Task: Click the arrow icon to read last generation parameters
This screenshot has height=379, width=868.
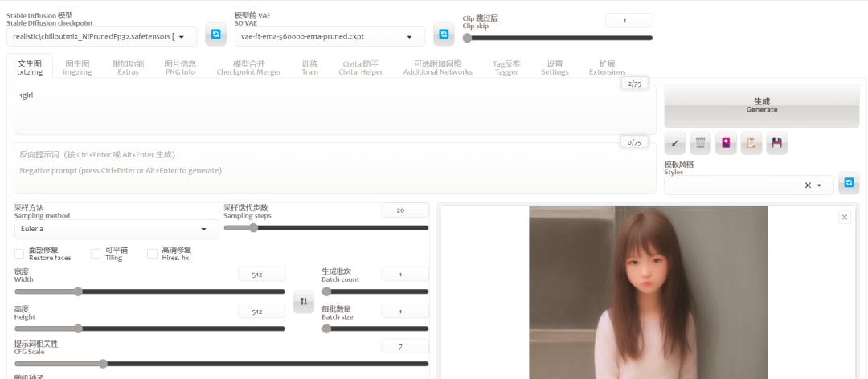Action: point(675,143)
